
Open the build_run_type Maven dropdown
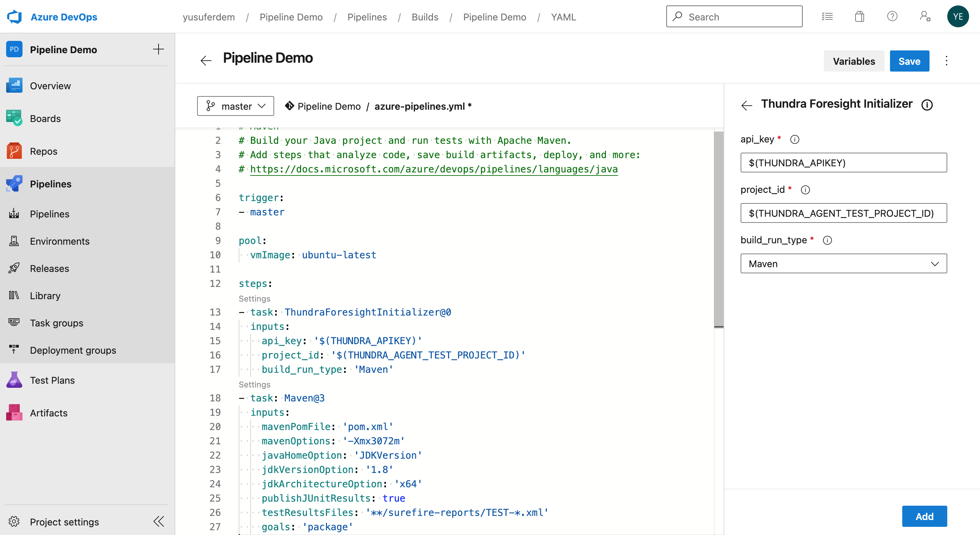point(843,264)
